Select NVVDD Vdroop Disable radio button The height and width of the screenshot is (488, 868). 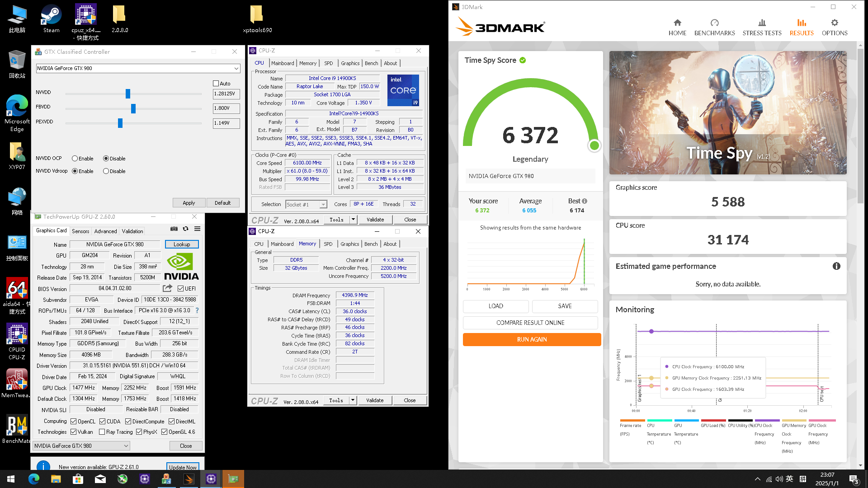coord(106,171)
